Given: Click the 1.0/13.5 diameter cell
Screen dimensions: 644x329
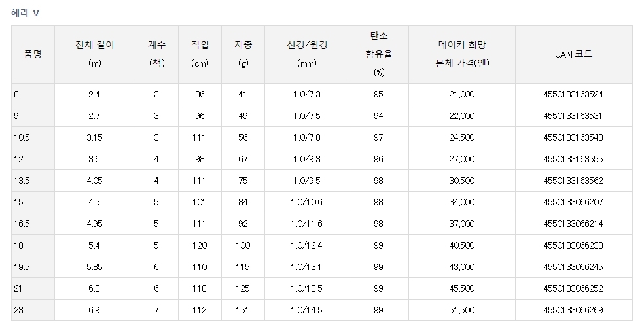Looking at the screenshot, I should (x=307, y=288).
